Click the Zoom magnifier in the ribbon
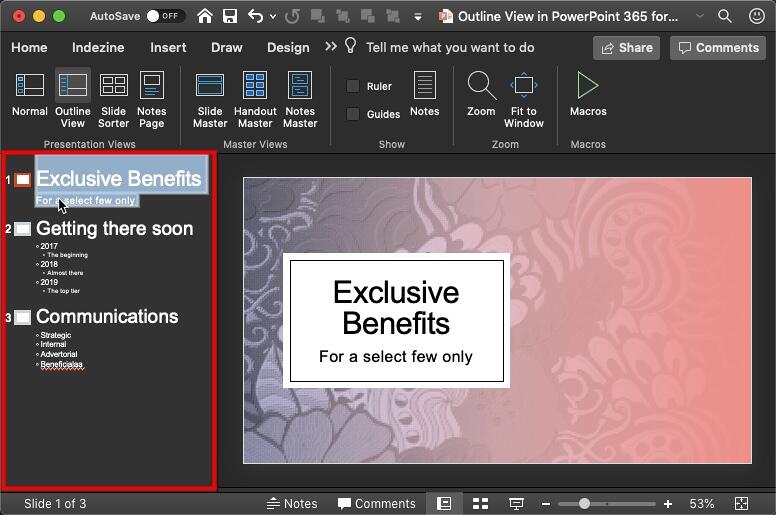Viewport: 776px width, 515px height. 481,94
